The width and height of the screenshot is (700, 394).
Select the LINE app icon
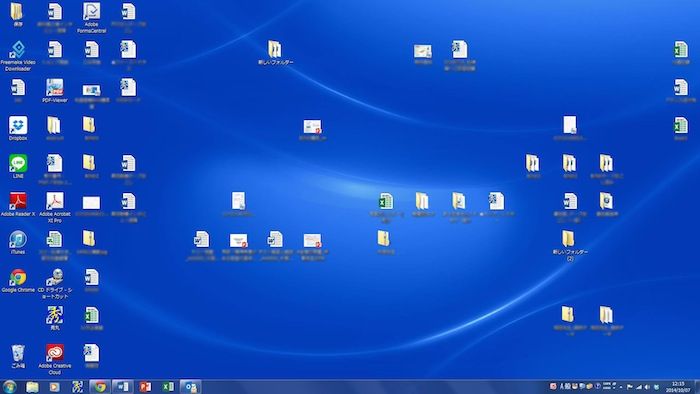tap(18, 166)
